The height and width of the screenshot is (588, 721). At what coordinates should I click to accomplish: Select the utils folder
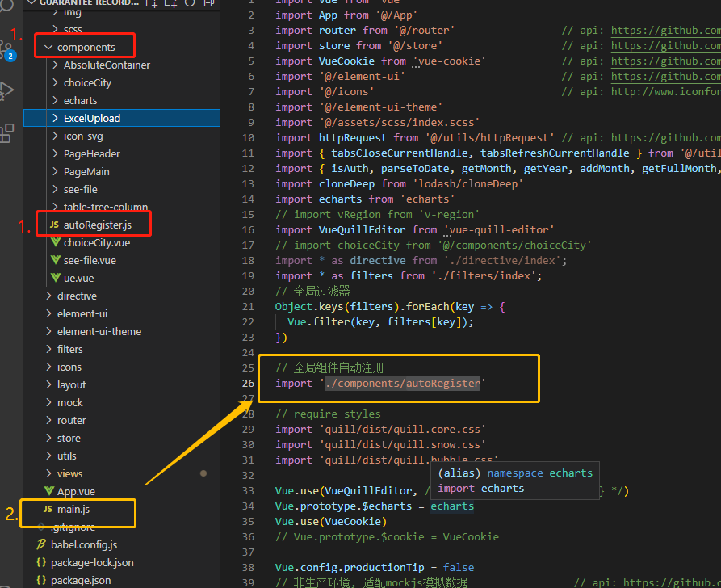pos(67,456)
